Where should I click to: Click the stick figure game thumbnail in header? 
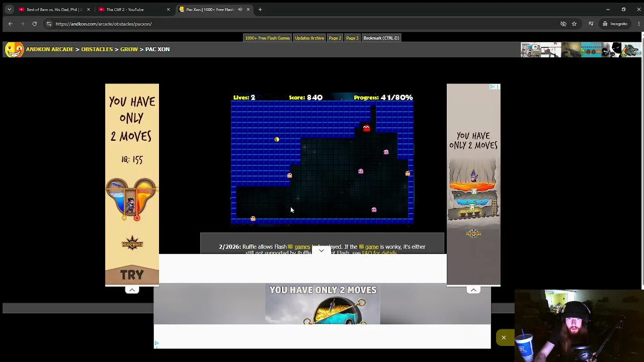[611, 50]
